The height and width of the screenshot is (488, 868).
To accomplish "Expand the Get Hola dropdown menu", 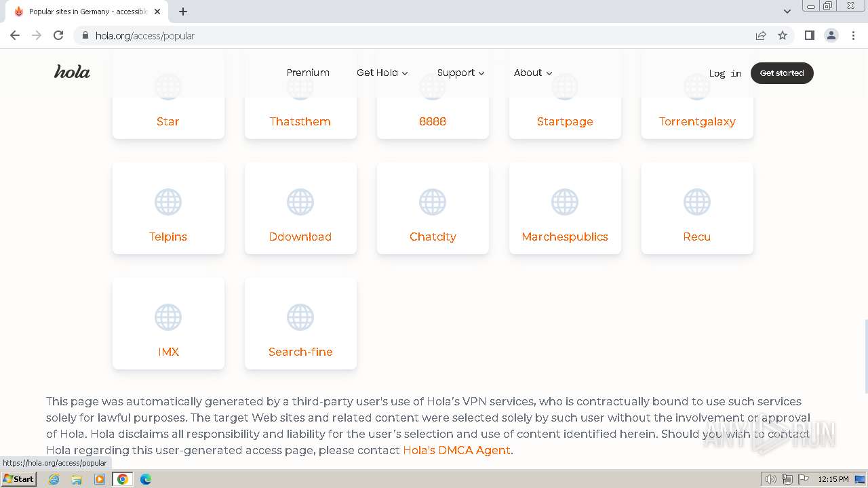I will tap(382, 73).
